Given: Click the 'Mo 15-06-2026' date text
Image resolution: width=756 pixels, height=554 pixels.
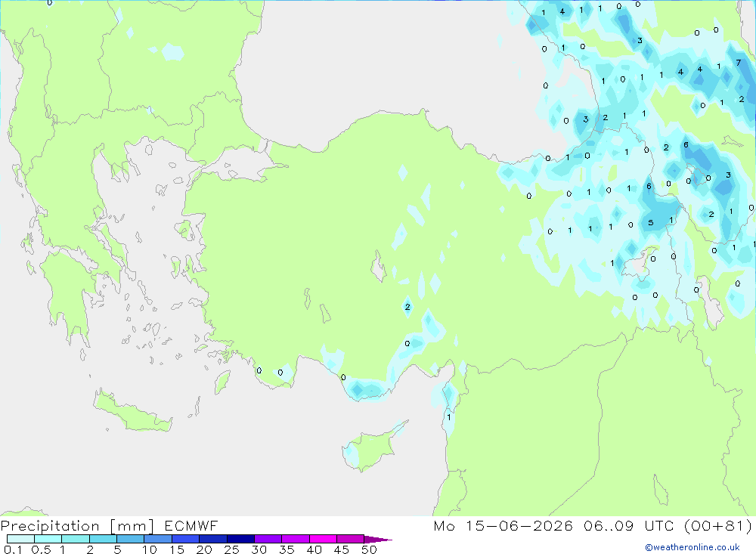Looking at the screenshot, I should [x=503, y=525].
